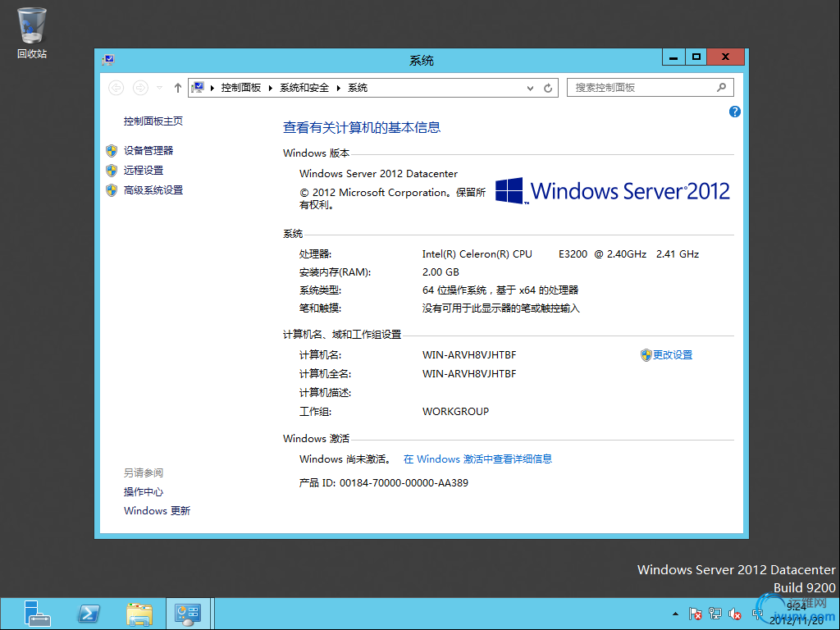Screen dimensions: 840x630
Task: Open 高级系统设置 link
Action: coord(153,190)
